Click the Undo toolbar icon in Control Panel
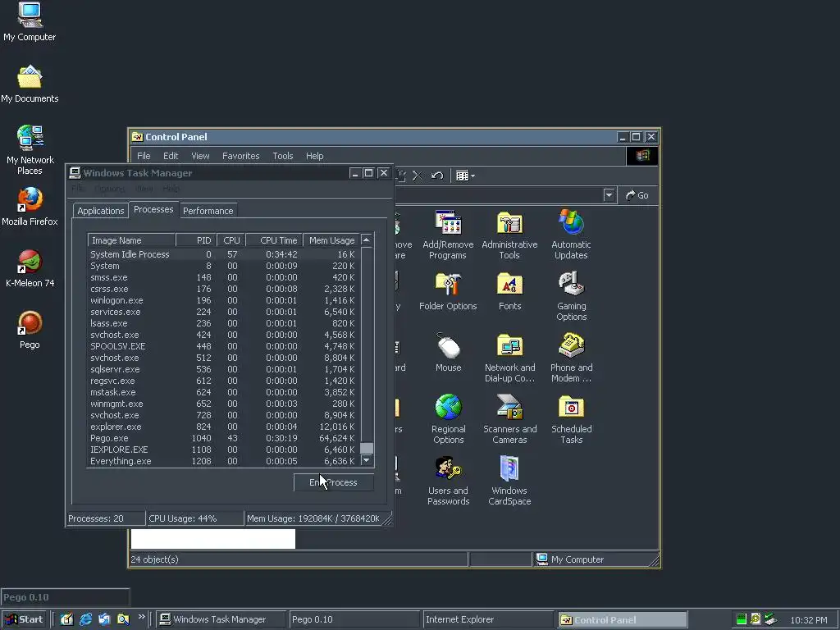The image size is (840, 630). (437, 176)
